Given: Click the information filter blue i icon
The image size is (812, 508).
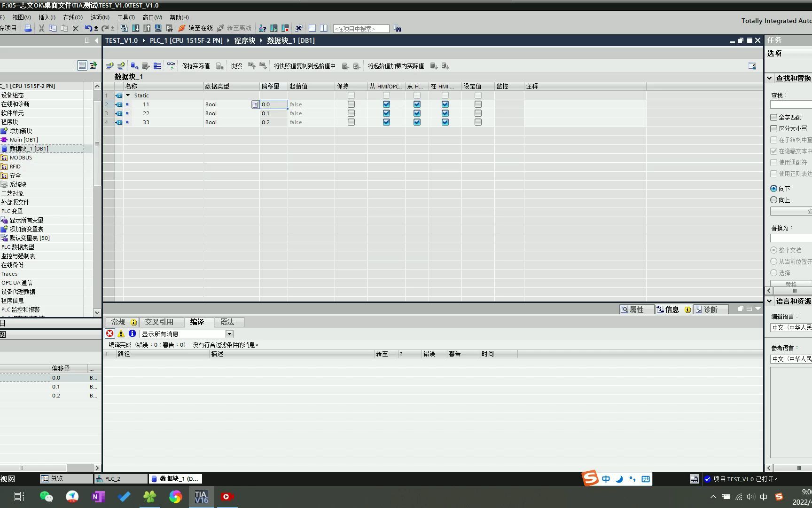Looking at the screenshot, I should tap(133, 333).
